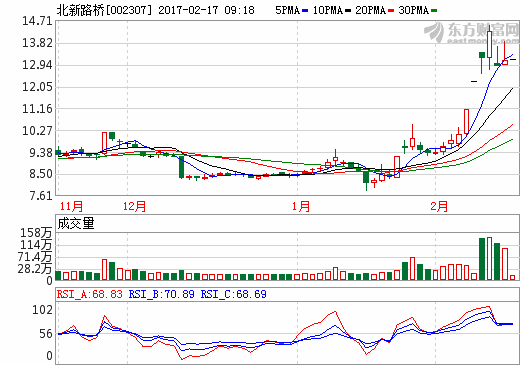Viewport: 520px width, 365px height.
Task: Click the 5PMA legend label
Action: [x=287, y=10]
